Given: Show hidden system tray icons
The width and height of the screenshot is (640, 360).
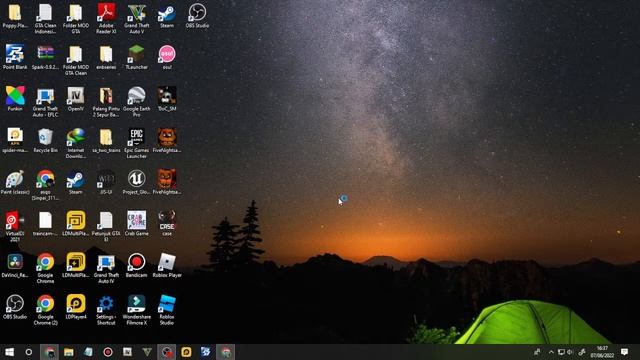Looking at the screenshot, I should [551, 352].
